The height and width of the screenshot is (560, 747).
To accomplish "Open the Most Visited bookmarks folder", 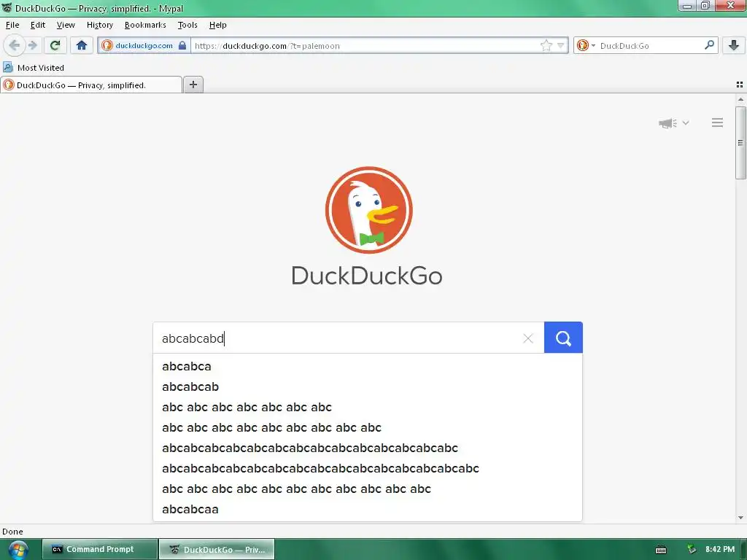I will click(34, 68).
